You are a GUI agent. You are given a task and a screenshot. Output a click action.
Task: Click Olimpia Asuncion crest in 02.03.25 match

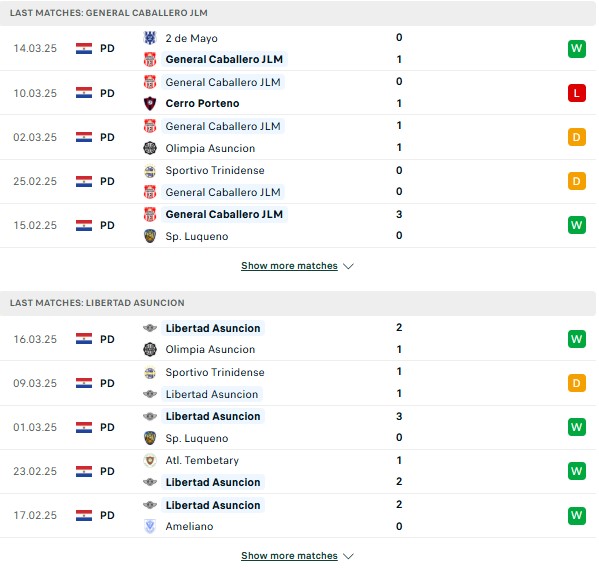(x=150, y=148)
